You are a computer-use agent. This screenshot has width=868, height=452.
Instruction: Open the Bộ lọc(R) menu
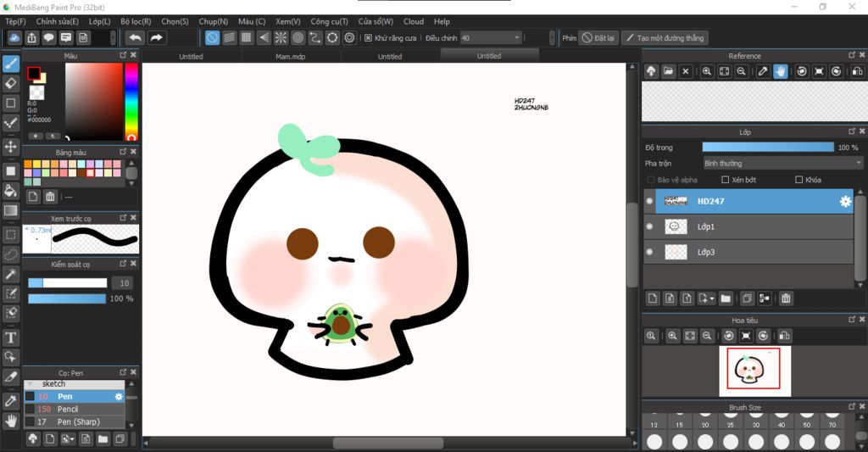click(x=136, y=21)
